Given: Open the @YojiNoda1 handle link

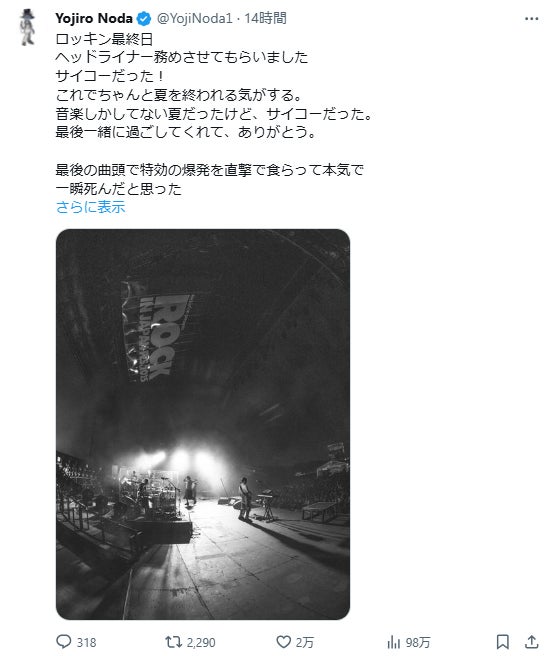Looking at the screenshot, I should tap(194, 18).
